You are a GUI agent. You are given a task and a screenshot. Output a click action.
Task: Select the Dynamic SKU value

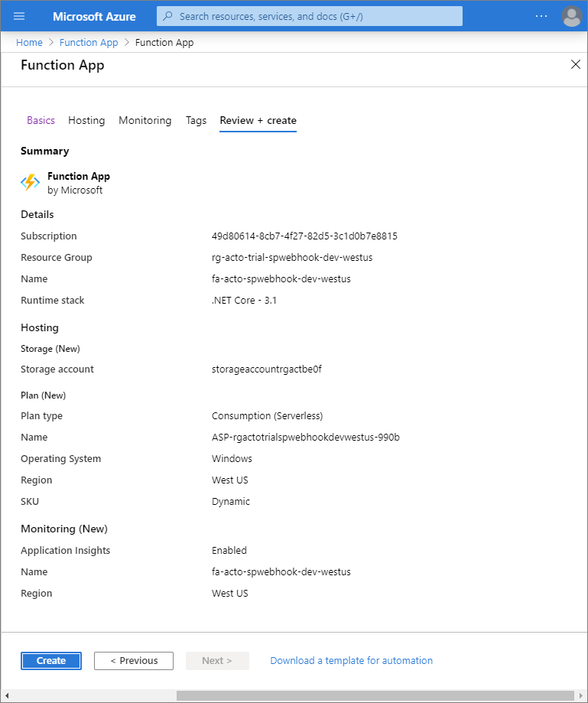(x=231, y=501)
